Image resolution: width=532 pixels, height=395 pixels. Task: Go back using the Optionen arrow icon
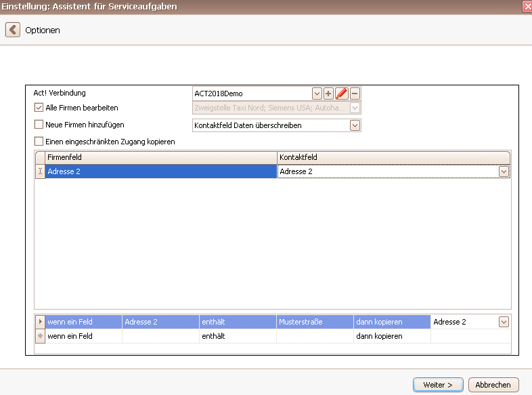tap(13, 30)
